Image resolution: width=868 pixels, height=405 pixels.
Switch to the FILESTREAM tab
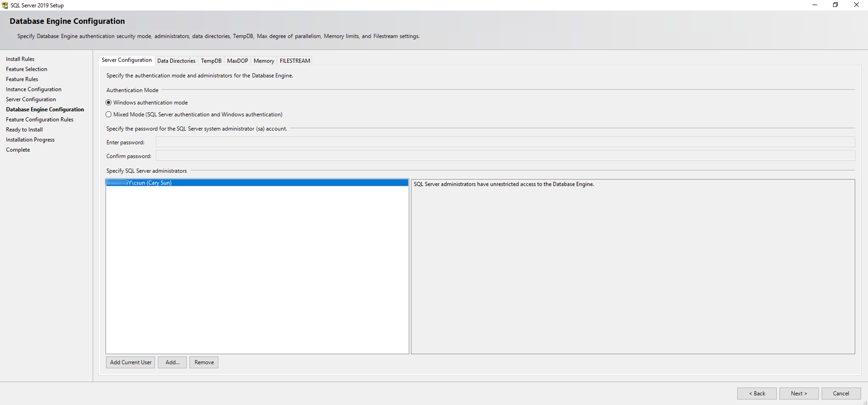click(295, 61)
